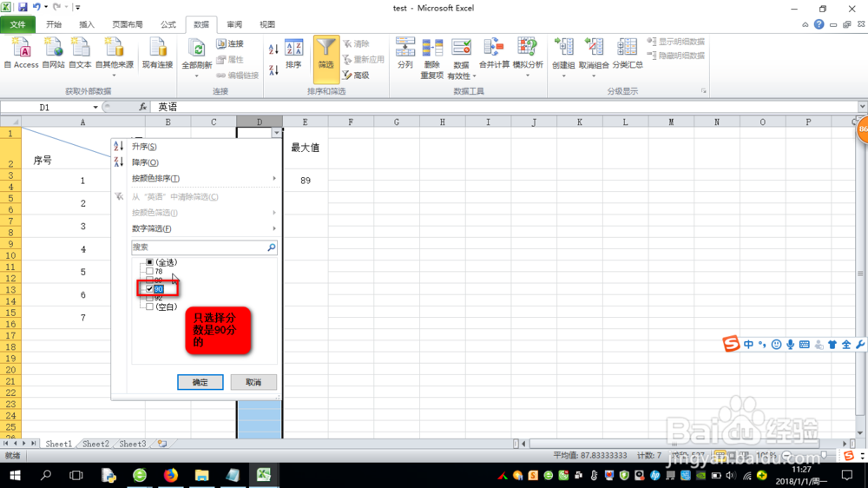Viewport: 868px width, 488px height.
Task: Click the Sogou IME S icon
Action: 731,344
